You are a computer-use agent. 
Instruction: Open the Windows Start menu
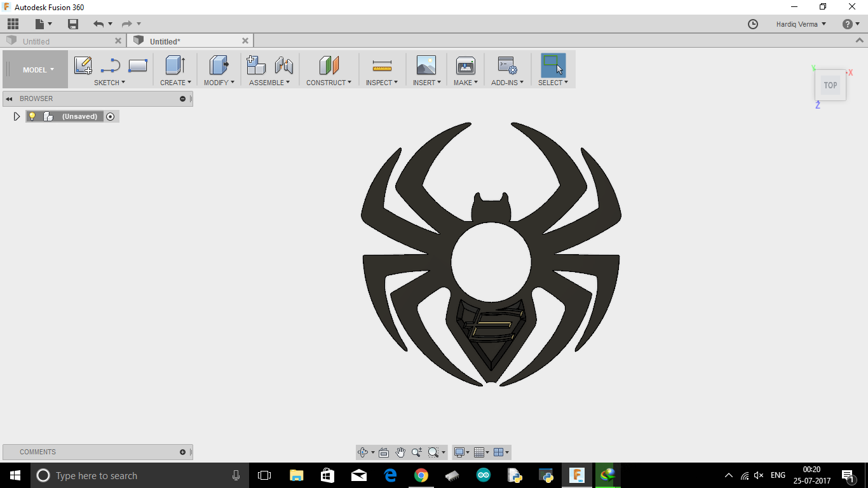tap(15, 475)
